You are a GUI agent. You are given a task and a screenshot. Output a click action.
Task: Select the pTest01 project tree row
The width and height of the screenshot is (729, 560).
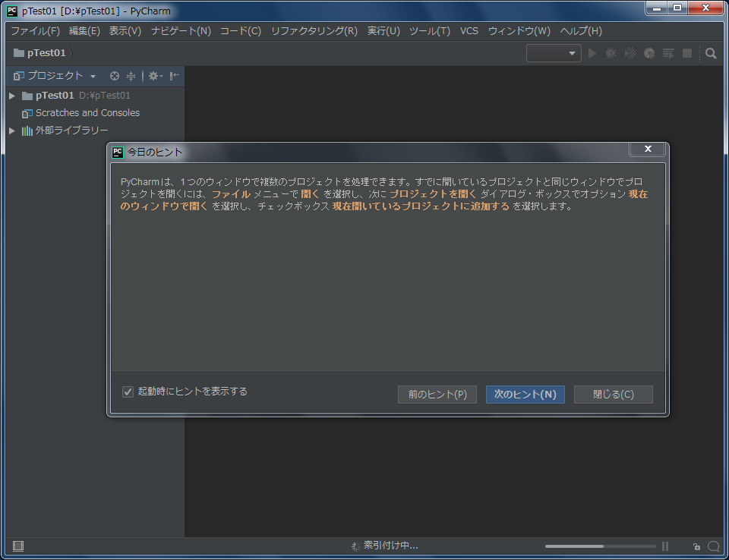pyautogui.click(x=95, y=96)
